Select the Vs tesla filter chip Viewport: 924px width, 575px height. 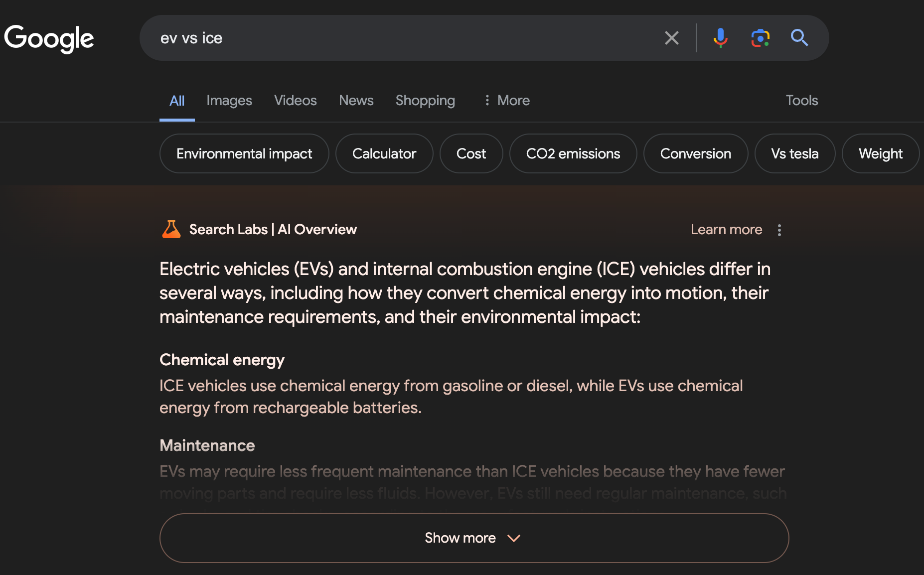click(794, 153)
